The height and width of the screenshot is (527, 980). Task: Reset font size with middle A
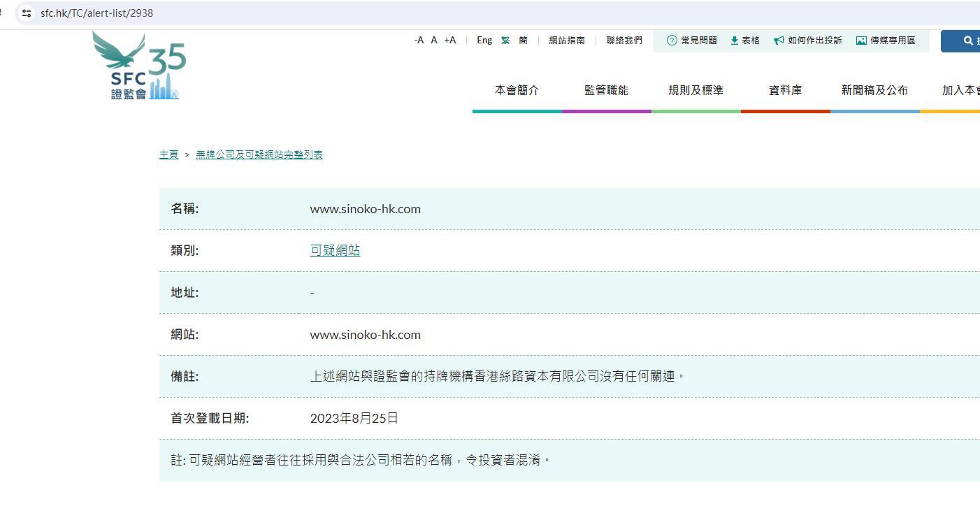(x=434, y=41)
